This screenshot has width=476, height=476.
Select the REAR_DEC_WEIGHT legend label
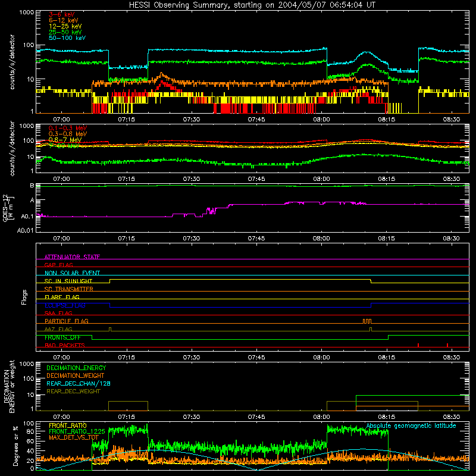(73, 392)
